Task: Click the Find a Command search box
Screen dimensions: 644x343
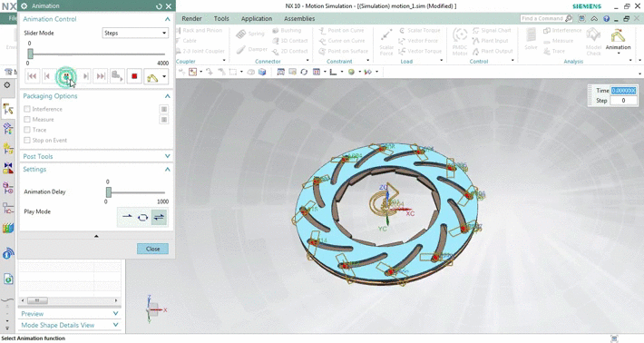Action: click(546, 18)
